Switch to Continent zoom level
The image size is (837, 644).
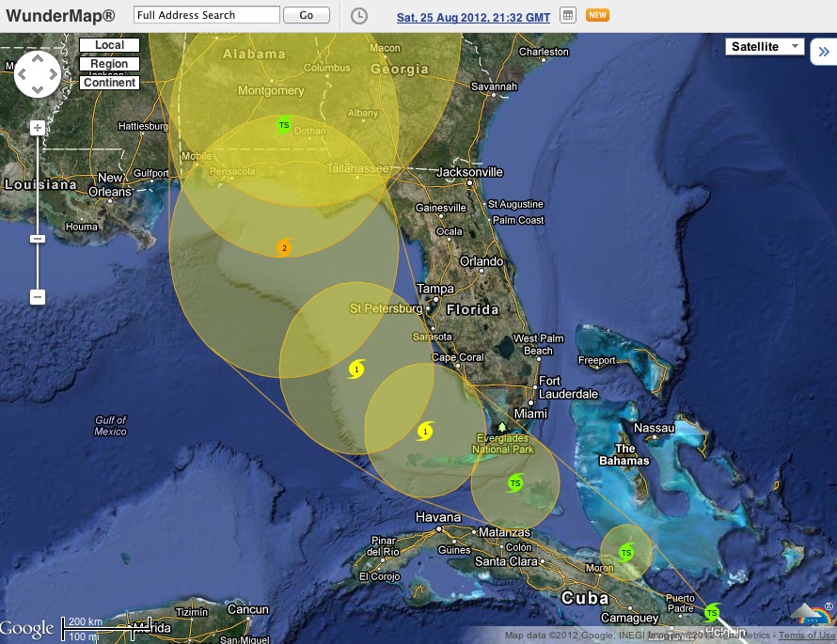click(109, 83)
